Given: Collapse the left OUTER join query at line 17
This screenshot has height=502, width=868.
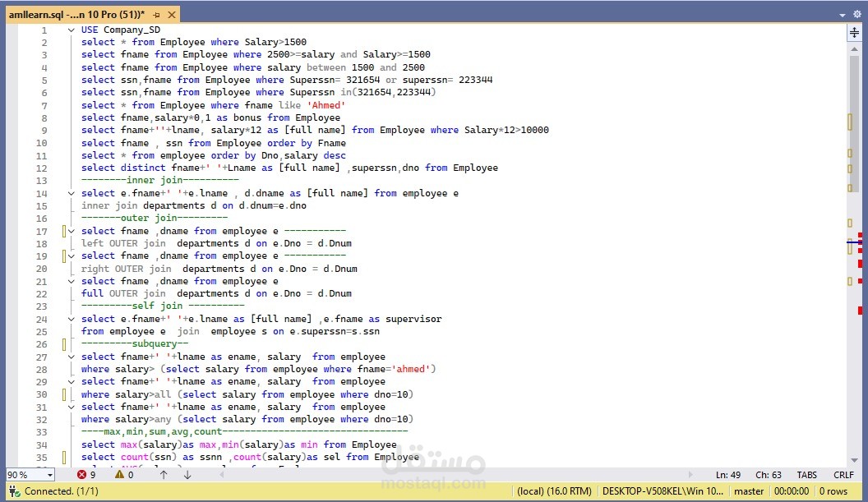Looking at the screenshot, I should coord(71,231).
